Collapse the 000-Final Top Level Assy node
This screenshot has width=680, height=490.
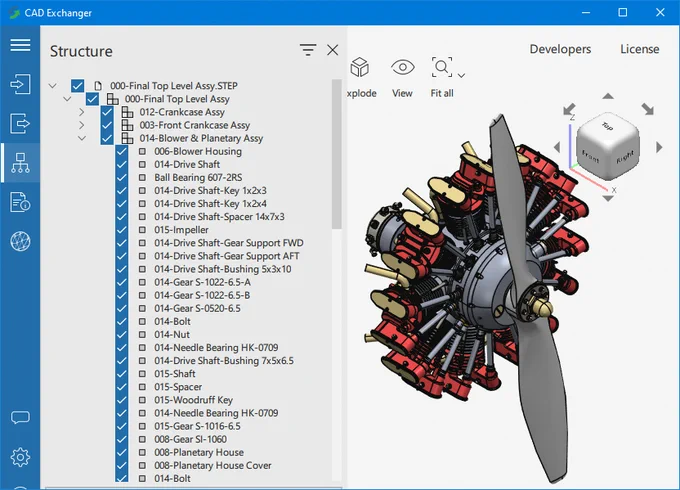[67, 99]
